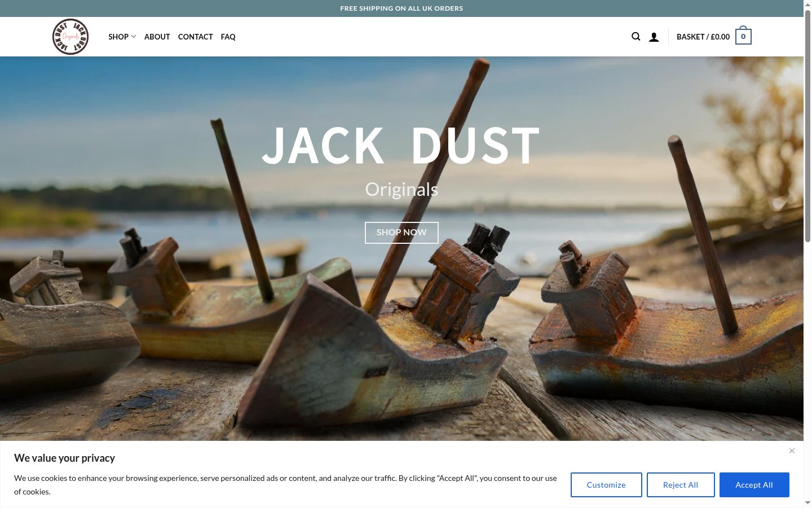Viewport: 812px width, 508px height.
Task: Open BASKET / £0.00 link
Action: [x=703, y=37]
